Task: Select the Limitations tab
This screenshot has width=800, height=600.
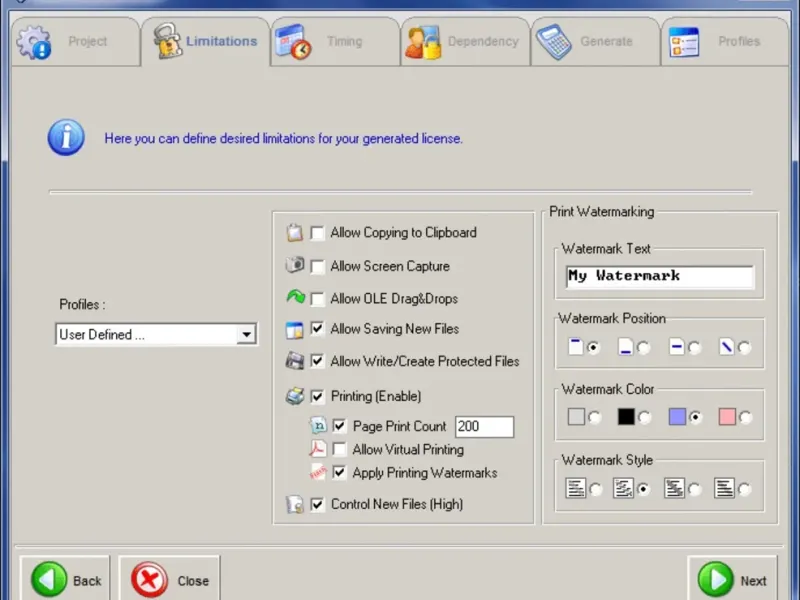Action: (206, 42)
